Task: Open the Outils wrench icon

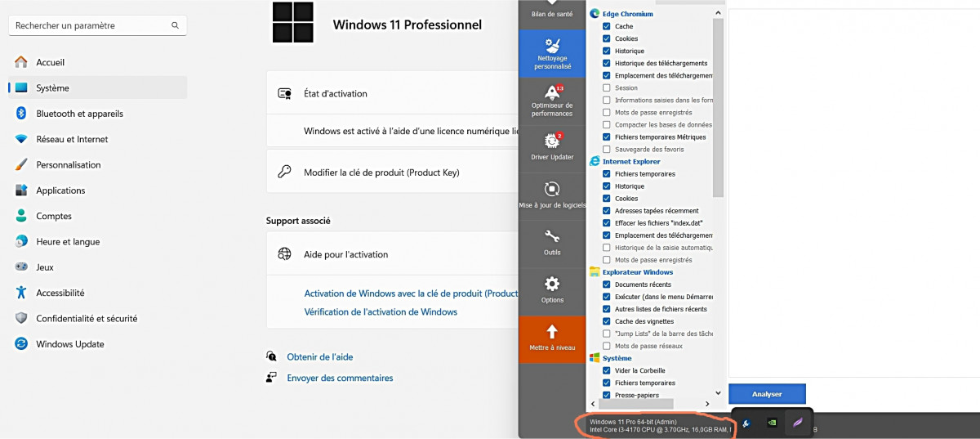Action: point(552,241)
